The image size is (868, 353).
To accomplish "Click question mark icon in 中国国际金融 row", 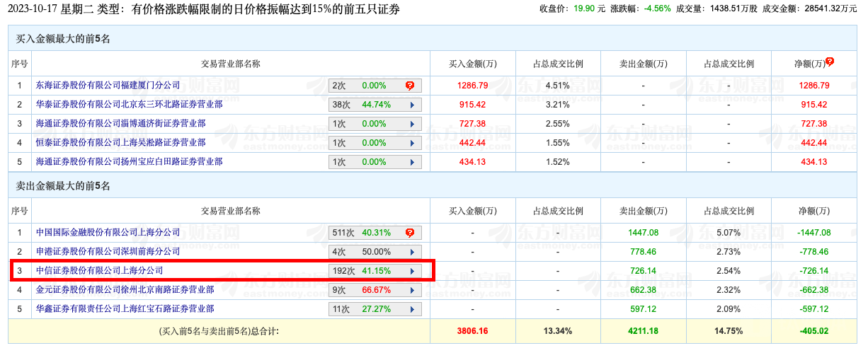I will (x=410, y=233).
